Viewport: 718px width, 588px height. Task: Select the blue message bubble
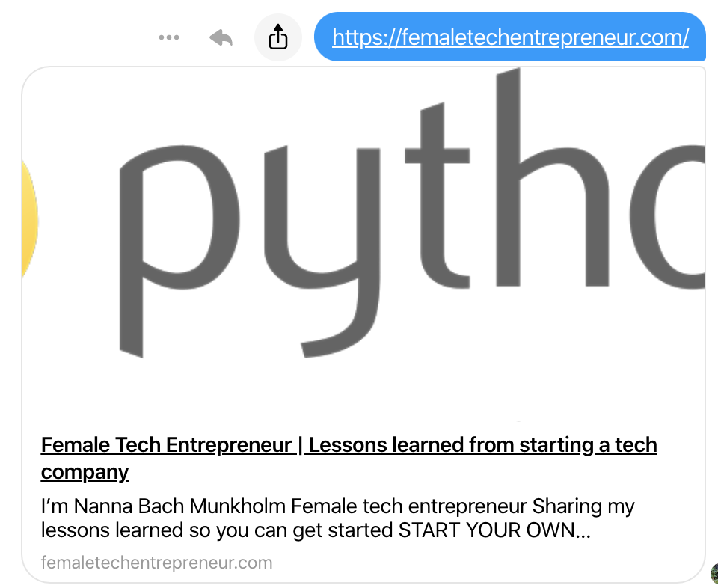point(509,37)
